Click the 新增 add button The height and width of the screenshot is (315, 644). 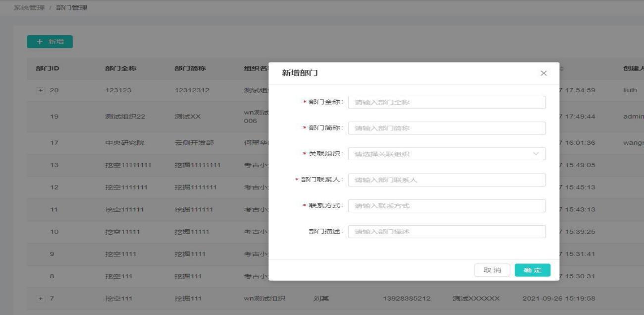pos(50,42)
